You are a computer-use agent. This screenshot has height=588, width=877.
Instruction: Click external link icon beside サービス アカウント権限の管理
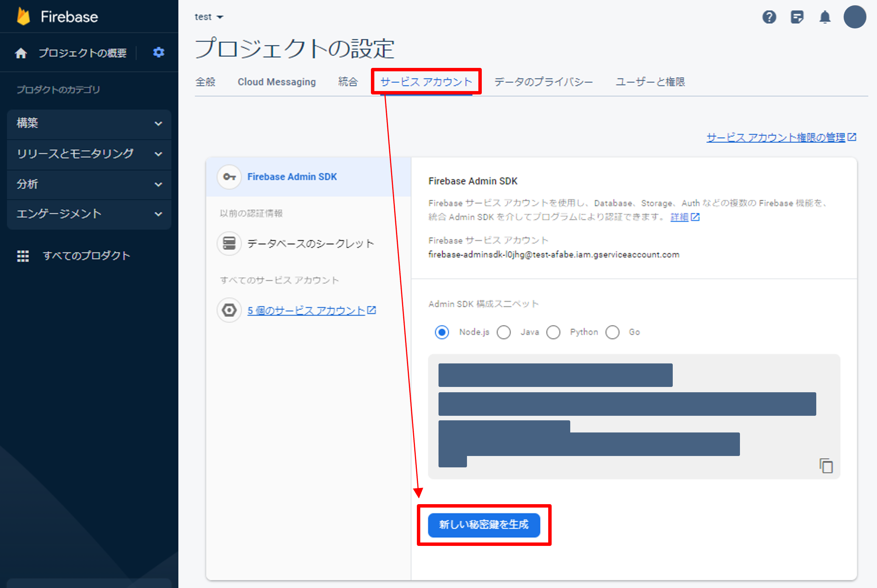click(x=852, y=137)
